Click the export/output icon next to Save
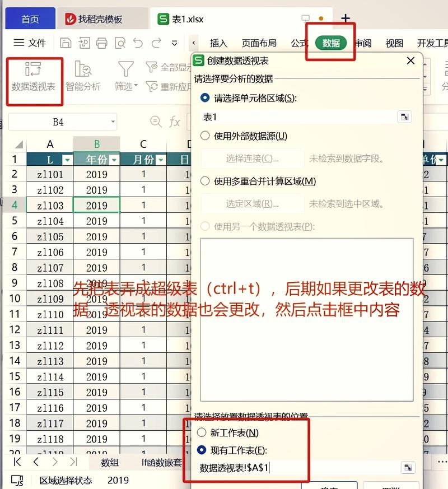This screenshot has height=489, width=448. click(x=84, y=43)
